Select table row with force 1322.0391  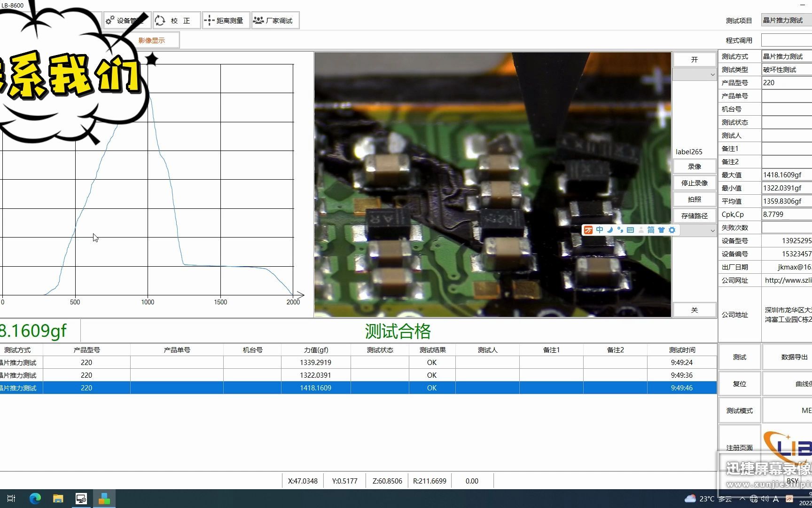point(359,375)
